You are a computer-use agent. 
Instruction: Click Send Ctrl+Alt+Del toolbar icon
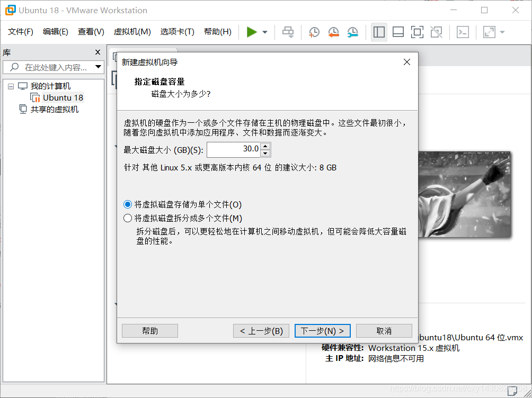tap(288, 32)
